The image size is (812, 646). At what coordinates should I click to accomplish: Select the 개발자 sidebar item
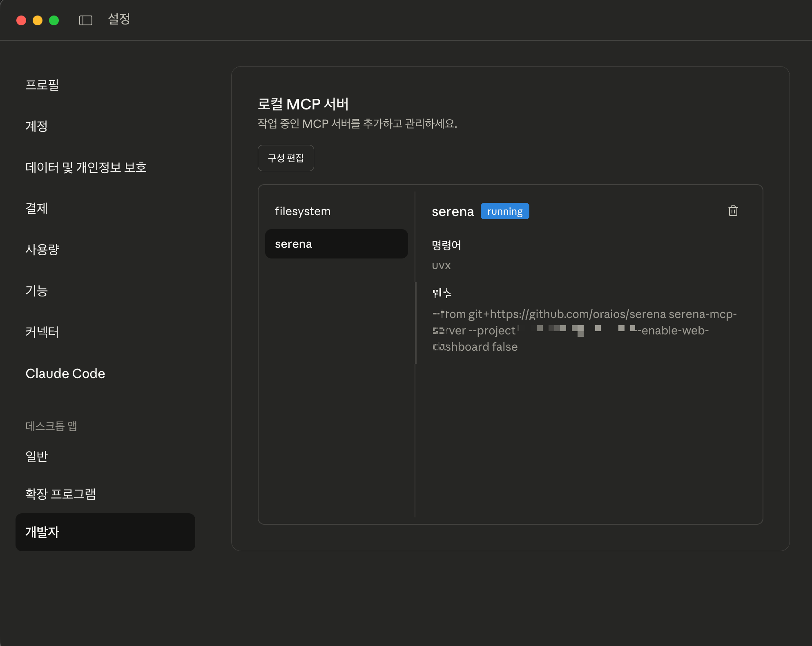(x=105, y=532)
